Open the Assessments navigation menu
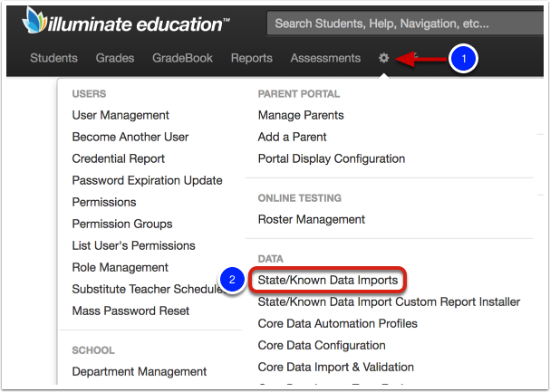The width and height of the screenshot is (550, 392). 325,58
